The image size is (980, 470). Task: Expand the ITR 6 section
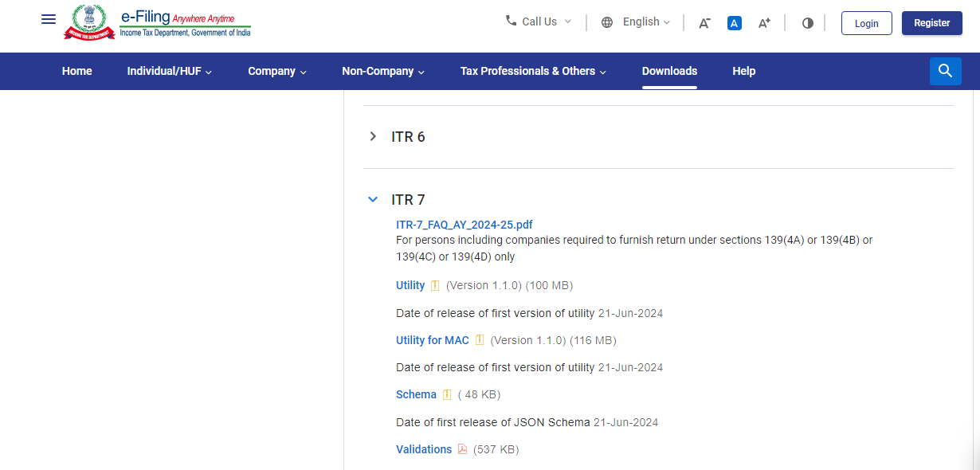pyautogui.click(x=373, y=137)
